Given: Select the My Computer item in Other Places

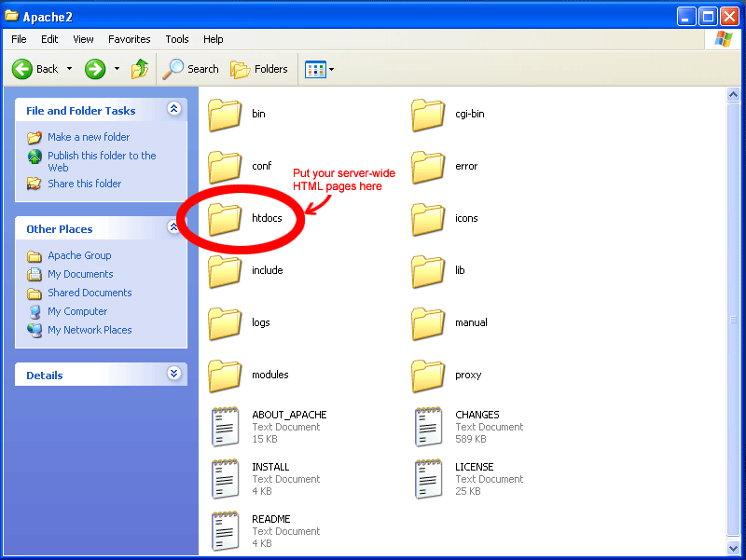Looking at the screenshot, I should (x=77, y=311).
